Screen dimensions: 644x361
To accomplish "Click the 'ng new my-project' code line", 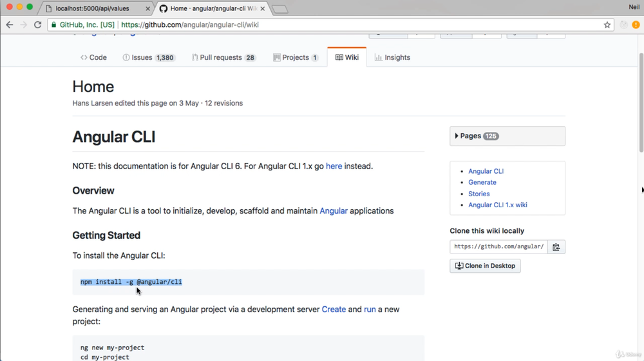I will [x=113, y=347].
